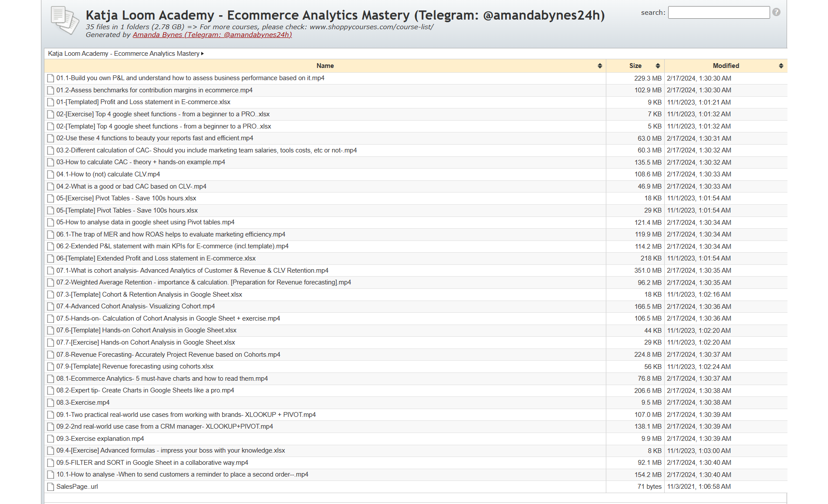Open 03-How to calculate CAC video
The height and width of the screenshot is (504, 828).
[141, 162]
